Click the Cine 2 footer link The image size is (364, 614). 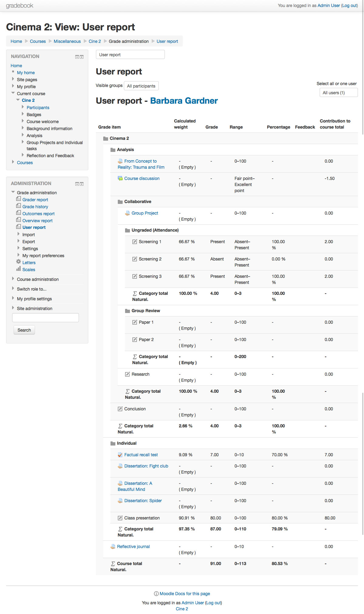tap(182, 609)
